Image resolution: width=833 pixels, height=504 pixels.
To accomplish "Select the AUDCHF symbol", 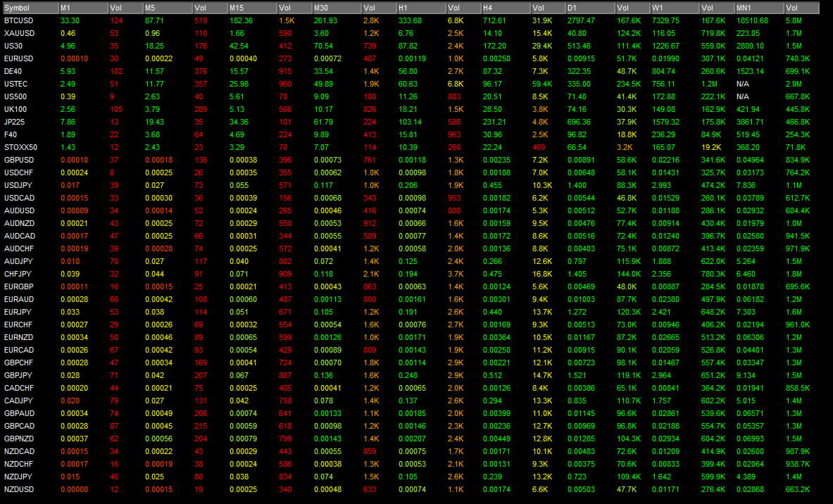I will [x=18, y=248].
